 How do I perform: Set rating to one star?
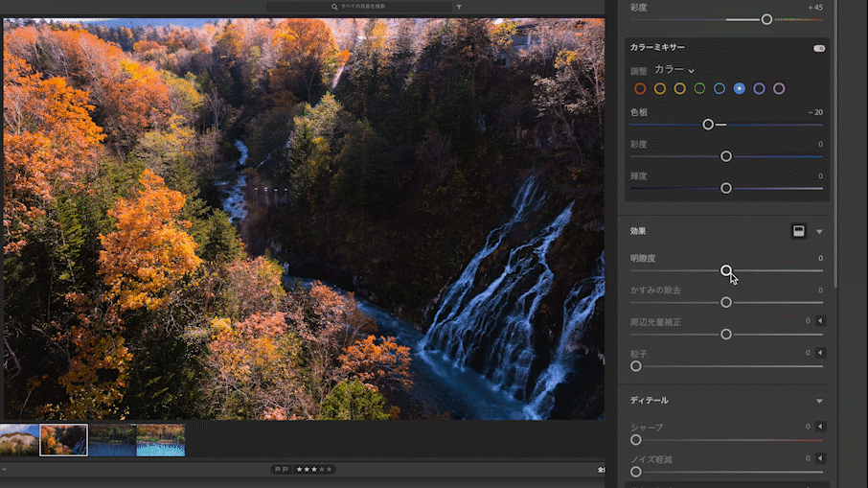tap(300, 469)
